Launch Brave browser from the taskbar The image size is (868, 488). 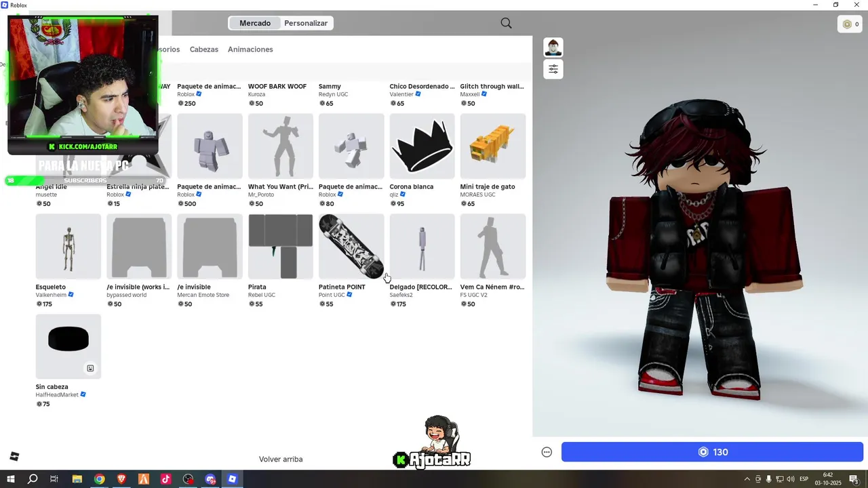tap(121, 479)
